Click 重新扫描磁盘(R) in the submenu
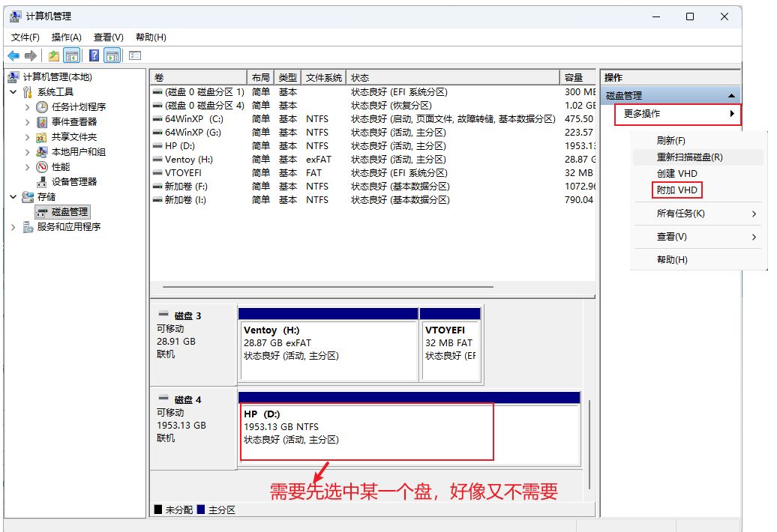 tap(689, 157)
